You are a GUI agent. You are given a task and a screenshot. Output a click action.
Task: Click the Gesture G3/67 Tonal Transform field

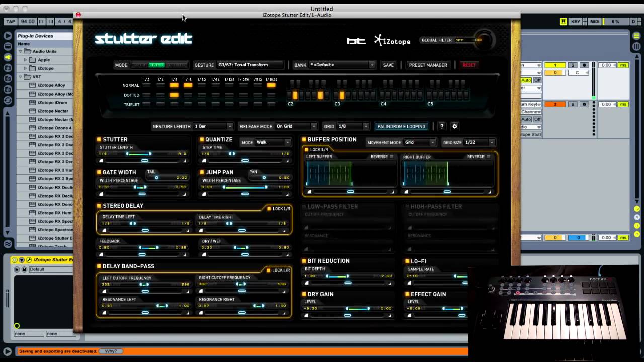pos(250,65)
